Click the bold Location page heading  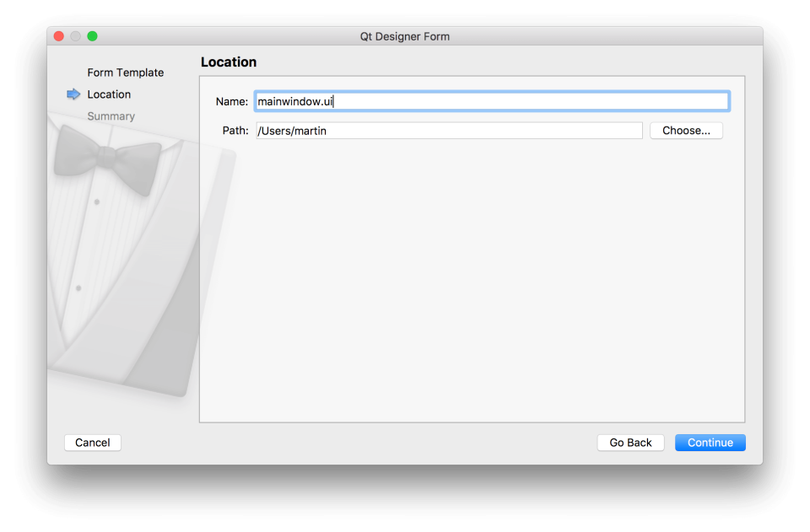pyautogui.click(x=228, y=62)
